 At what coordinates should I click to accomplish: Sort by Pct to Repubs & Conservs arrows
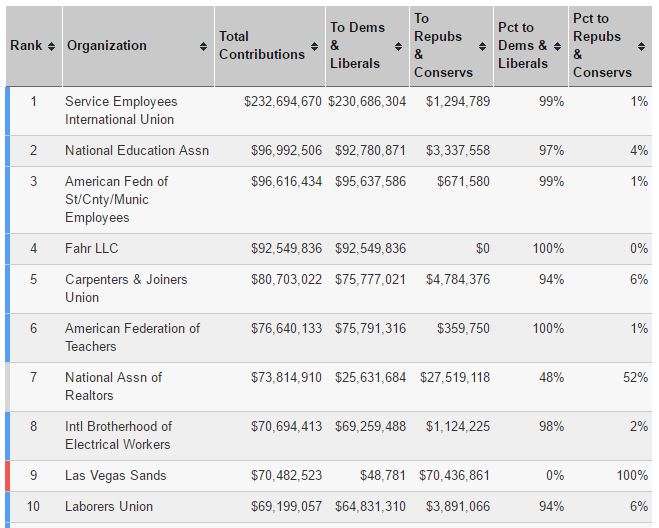(x=641, y=46)
